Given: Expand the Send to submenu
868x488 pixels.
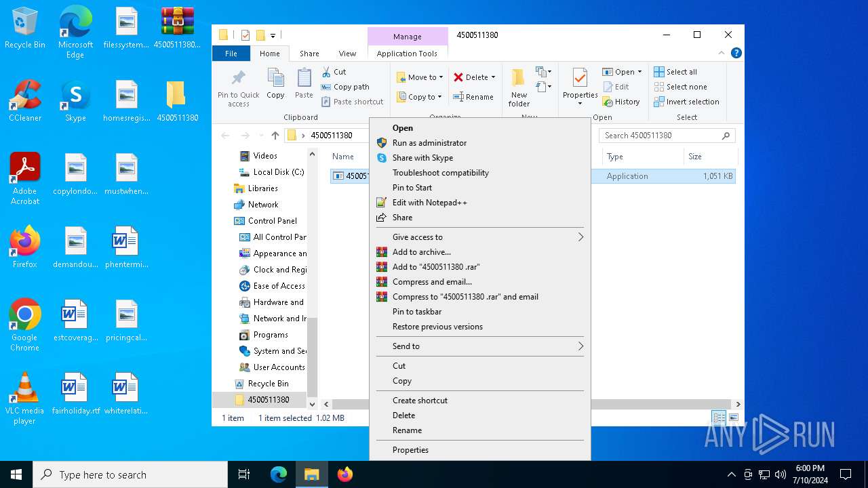Looking at the screenshot, I should [x=479, y=346].
